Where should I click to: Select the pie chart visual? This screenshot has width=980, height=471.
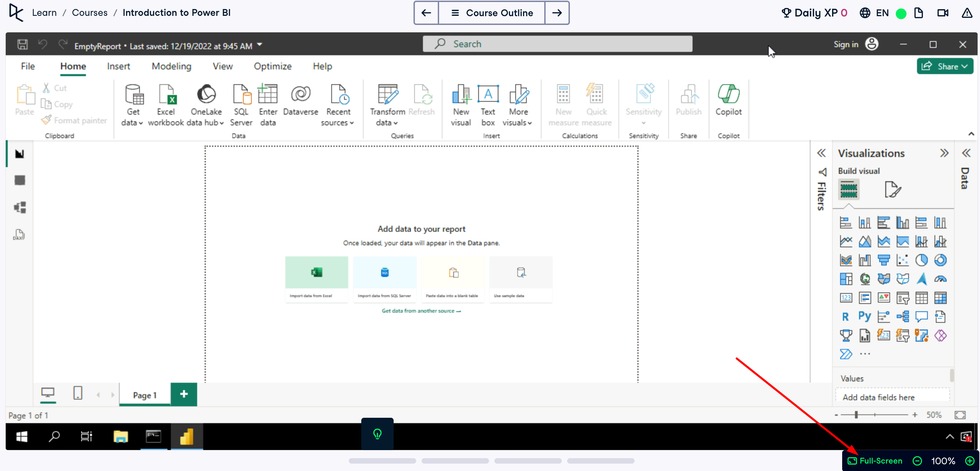click(921, 260)
